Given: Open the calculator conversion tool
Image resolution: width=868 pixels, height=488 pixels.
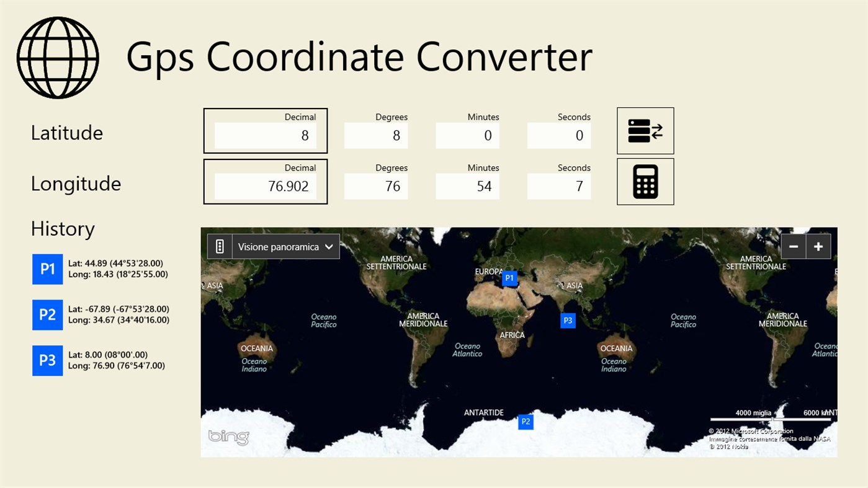Looking at the screenshot, I should pos(645,181).
